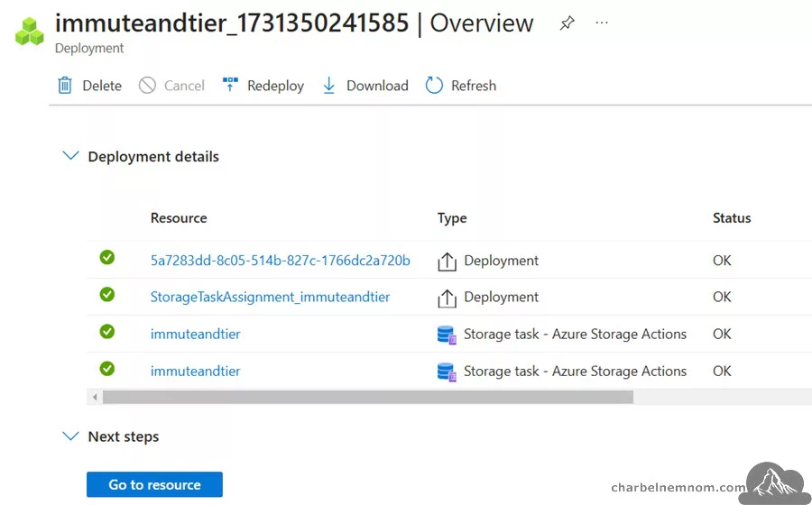Image resolution: width=812 pixels, height=505 pixels.
Task: Open the last immuteandtier storage task link
Action: pos(195,372)
